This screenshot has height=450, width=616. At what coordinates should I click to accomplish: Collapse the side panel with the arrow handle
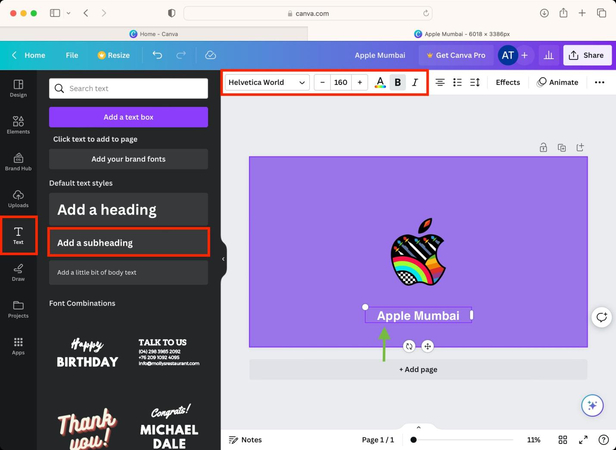point(223,259)
